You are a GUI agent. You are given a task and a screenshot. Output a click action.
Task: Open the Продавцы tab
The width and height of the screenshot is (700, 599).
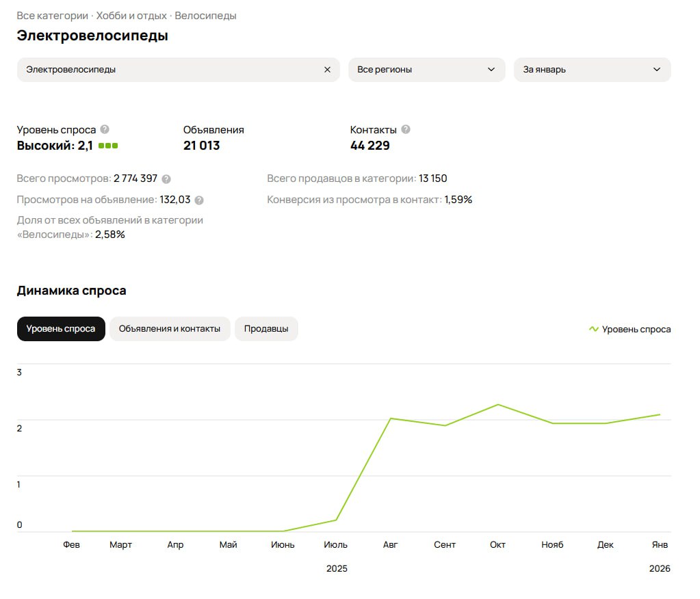click(x=266, y=329)
